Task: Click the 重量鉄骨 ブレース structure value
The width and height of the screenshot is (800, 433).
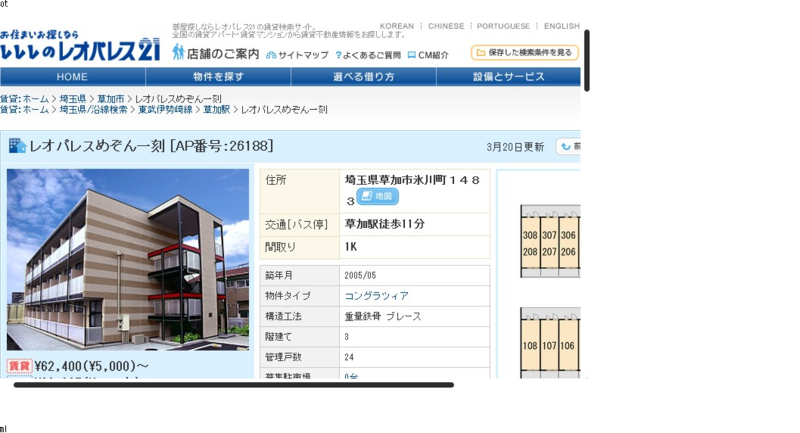Action: [383, 316]
